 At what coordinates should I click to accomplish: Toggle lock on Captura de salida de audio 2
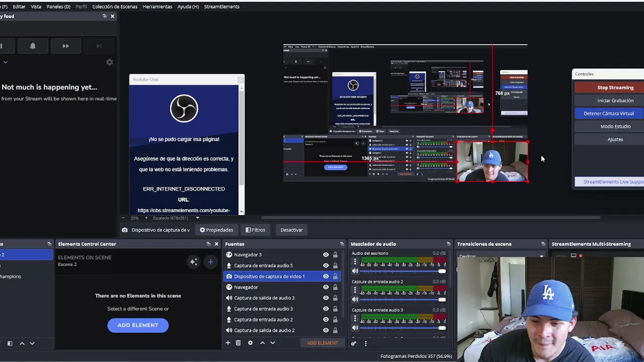[x=335, y=330]
